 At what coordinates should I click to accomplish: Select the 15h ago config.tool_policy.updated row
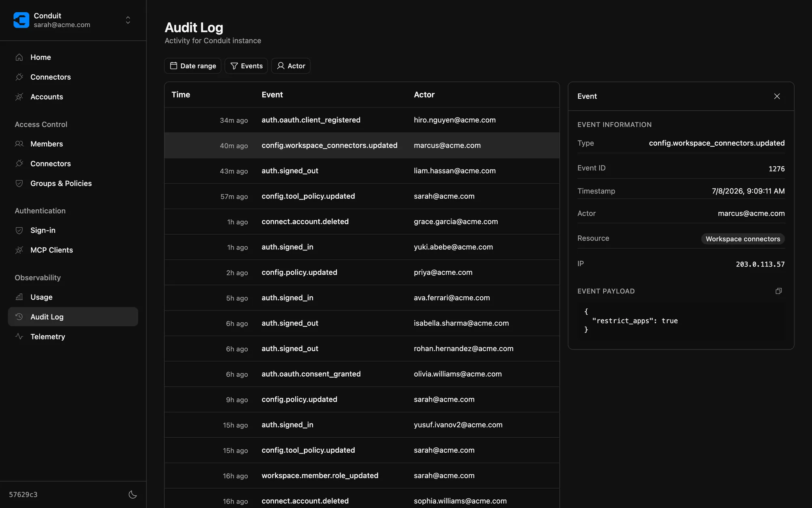(362, 450)
